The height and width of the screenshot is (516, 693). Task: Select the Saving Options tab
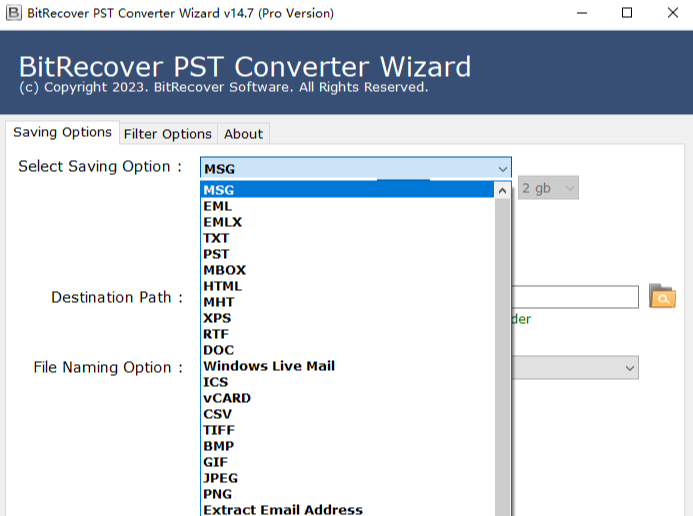[62, 132]
